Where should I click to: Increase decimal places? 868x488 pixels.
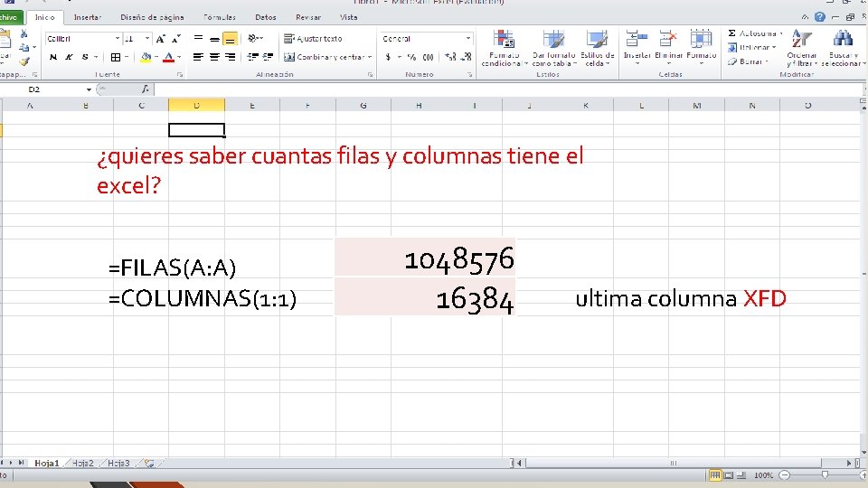pos(450,57)
